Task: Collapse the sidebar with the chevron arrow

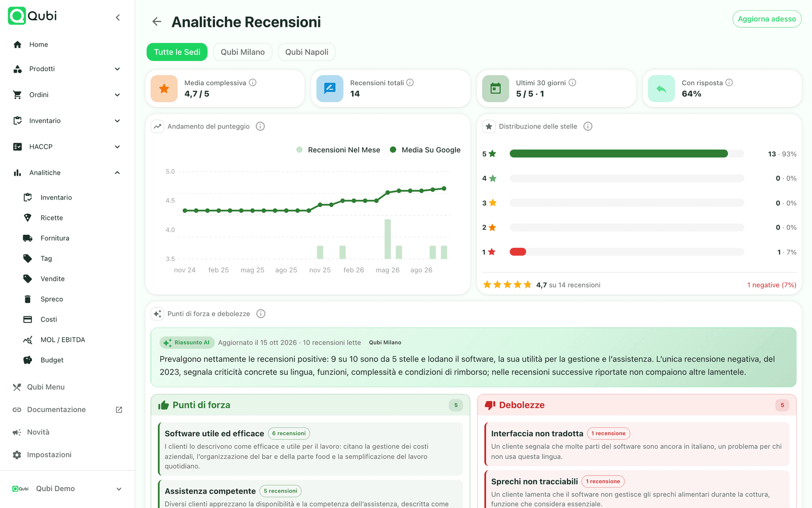Action: pos(118,17)
